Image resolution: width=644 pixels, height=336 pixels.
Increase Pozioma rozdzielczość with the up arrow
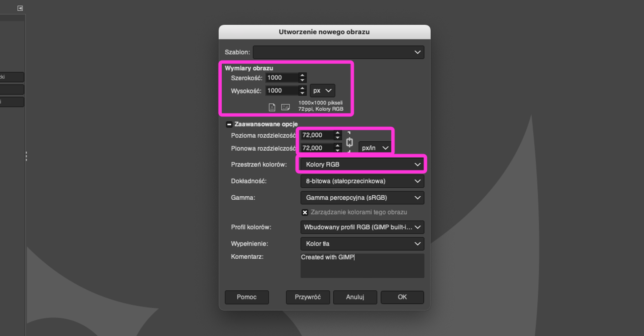click(337, 133)
